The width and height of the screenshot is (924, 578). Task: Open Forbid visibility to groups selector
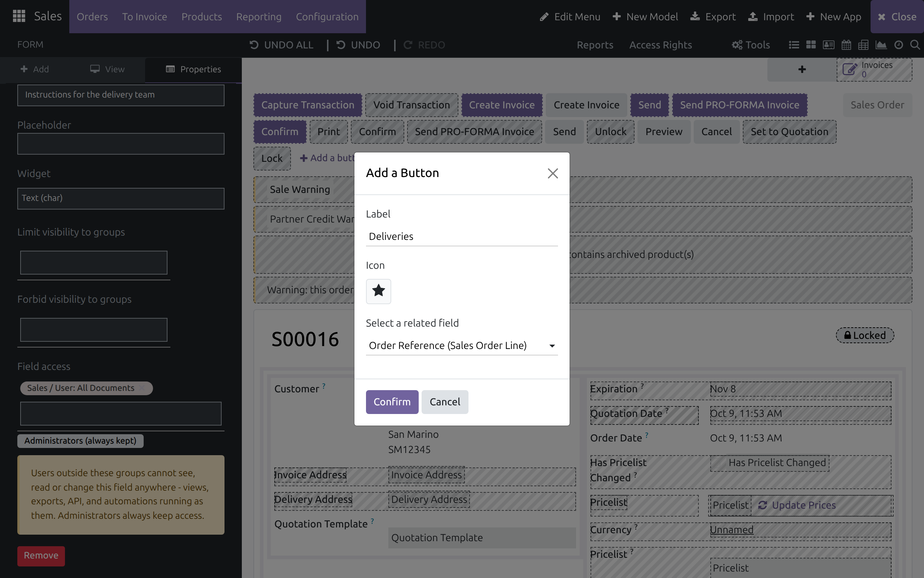pyautogui.click(x=93, y=330)
